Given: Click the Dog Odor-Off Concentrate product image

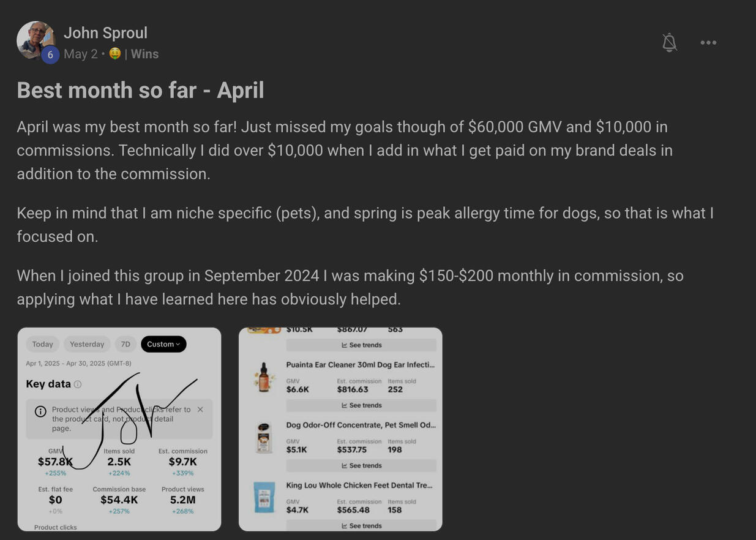Looking at the screenshot, I should (264, 437).
